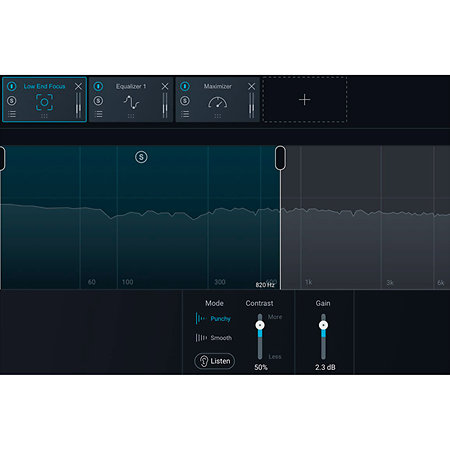The height and width of the screenshot is (450, 450).
Task: Click the Equalizer 1 gain meter
Action: [165, 105]
